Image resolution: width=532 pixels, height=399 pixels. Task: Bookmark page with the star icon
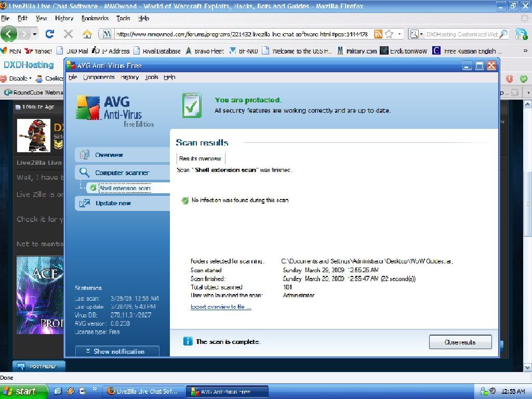point(389,34)
